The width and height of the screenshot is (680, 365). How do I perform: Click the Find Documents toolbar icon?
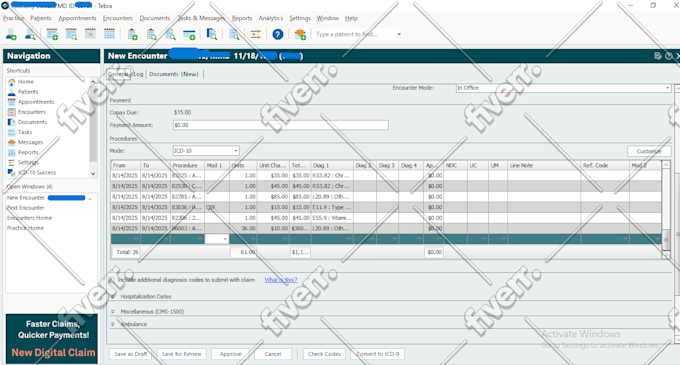(x=212, y=34)
